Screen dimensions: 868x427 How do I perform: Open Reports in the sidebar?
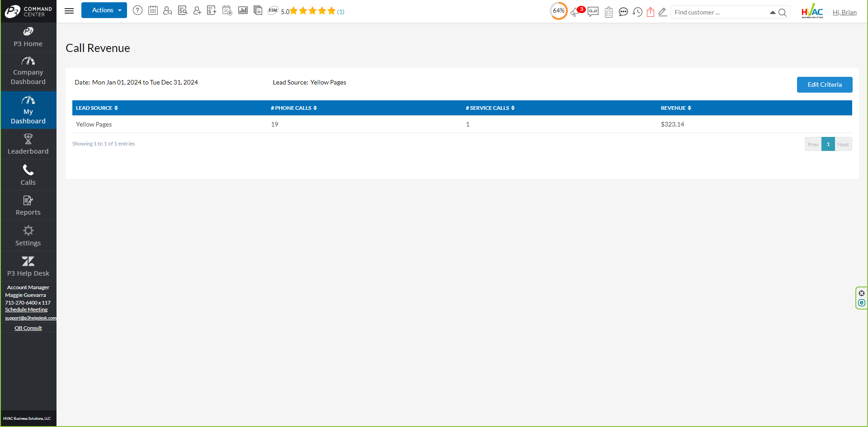[x=28, y=206]
